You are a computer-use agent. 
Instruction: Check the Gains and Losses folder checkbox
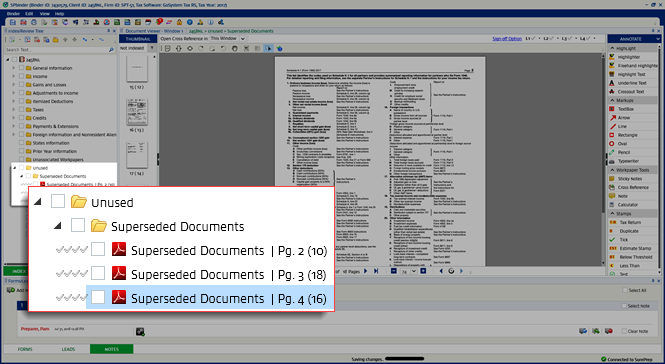point(21,84)
